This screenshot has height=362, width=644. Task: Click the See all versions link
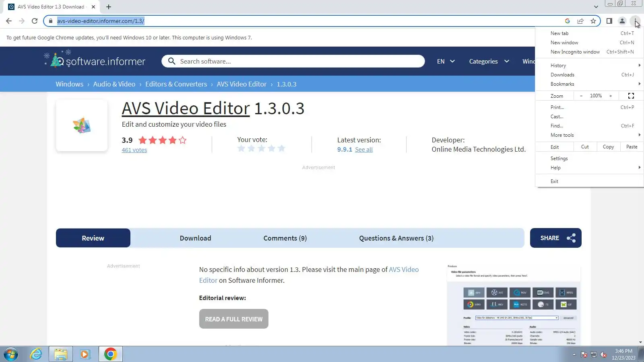[x=364, y=150]
